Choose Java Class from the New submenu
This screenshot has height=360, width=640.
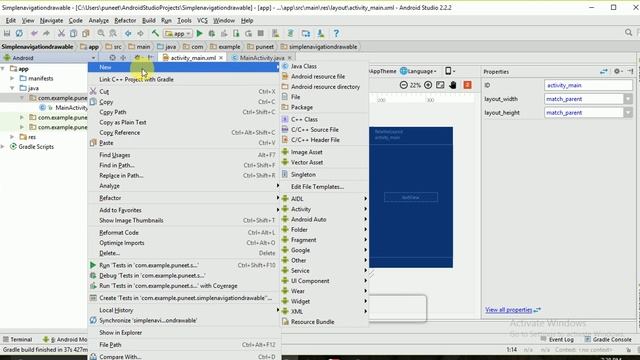coord(325,66)
